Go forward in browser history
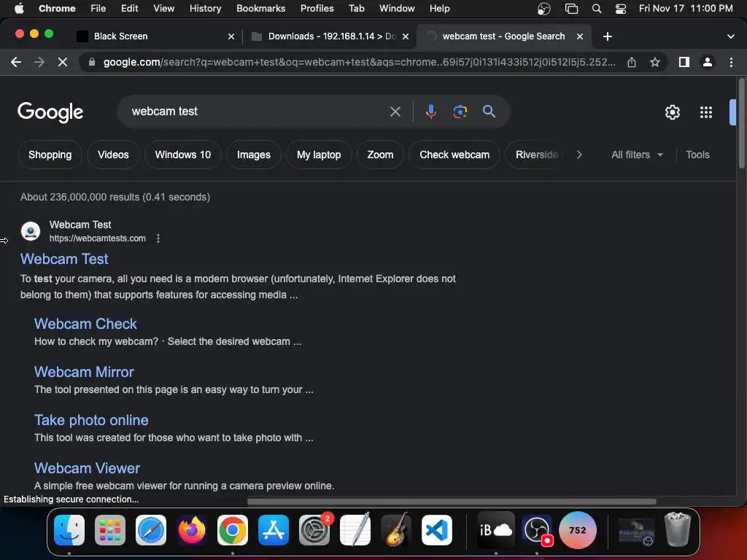Viewport: 747px width, 560px height. [39, 62]
